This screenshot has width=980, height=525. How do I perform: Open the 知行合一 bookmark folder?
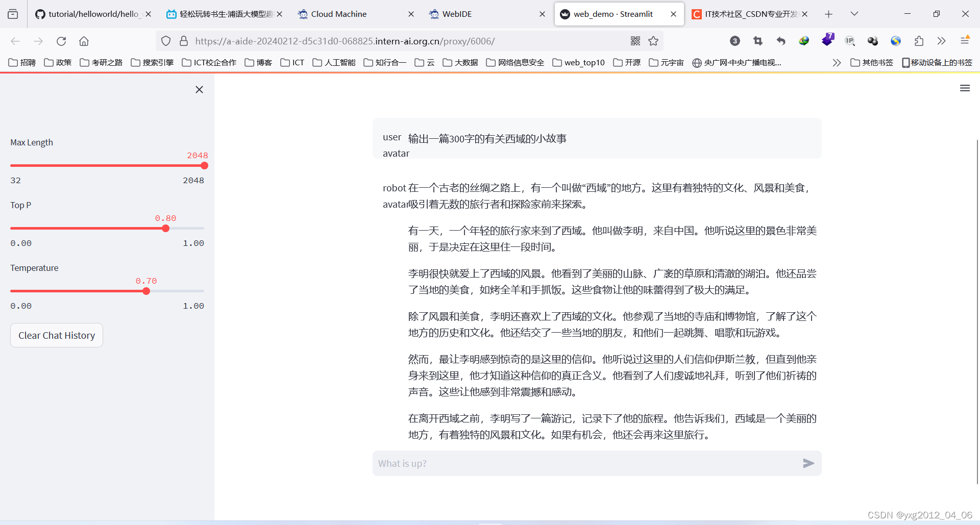pos(385,62)
